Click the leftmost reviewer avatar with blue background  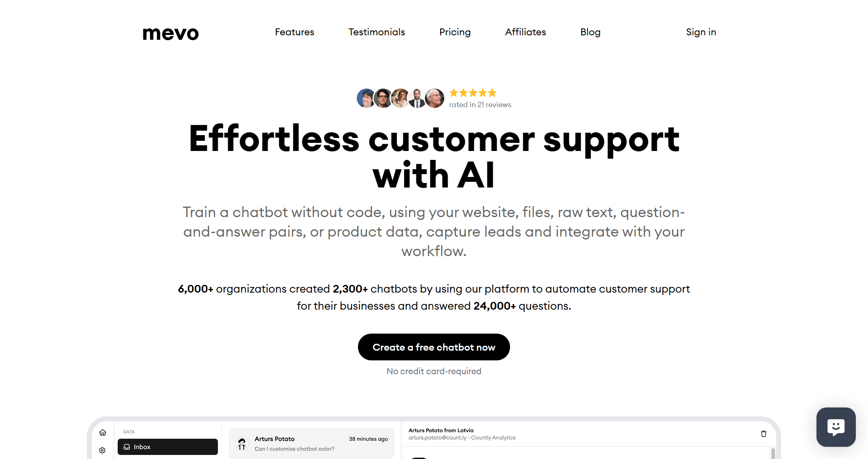click(x=366, y=98)
